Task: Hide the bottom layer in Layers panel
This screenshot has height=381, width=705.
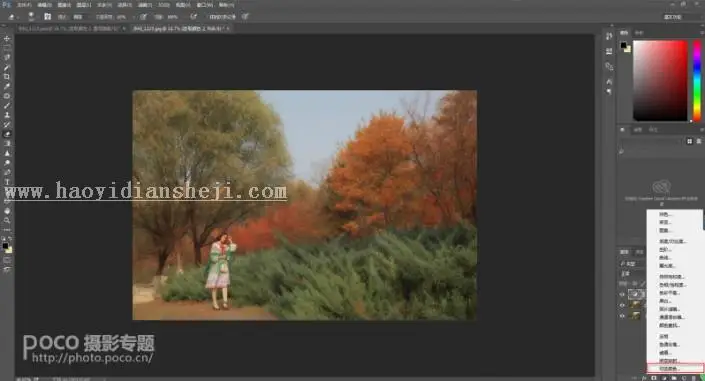Action: (622, 316)
